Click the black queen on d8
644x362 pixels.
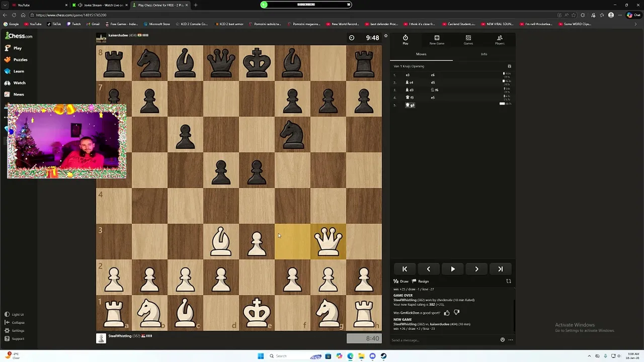point(221,63)
